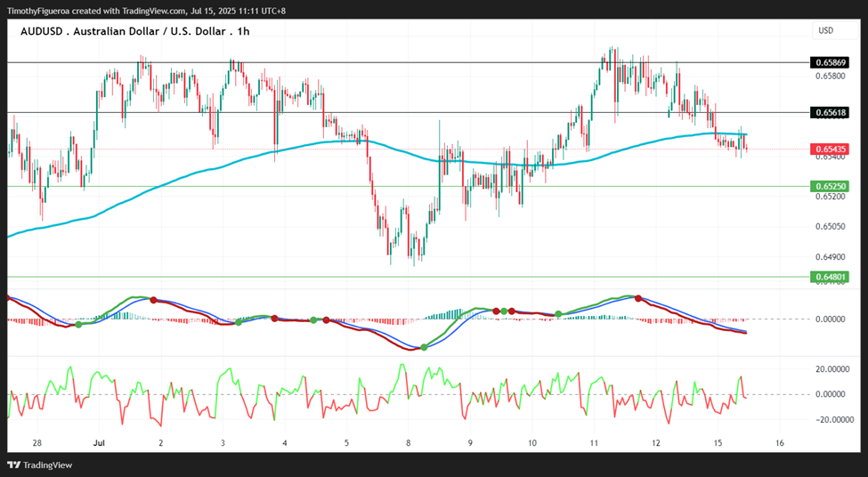Viewport: 868px width, 477px height.
Task: Select the green 0.65250 support level label
Action: (829, 187)
